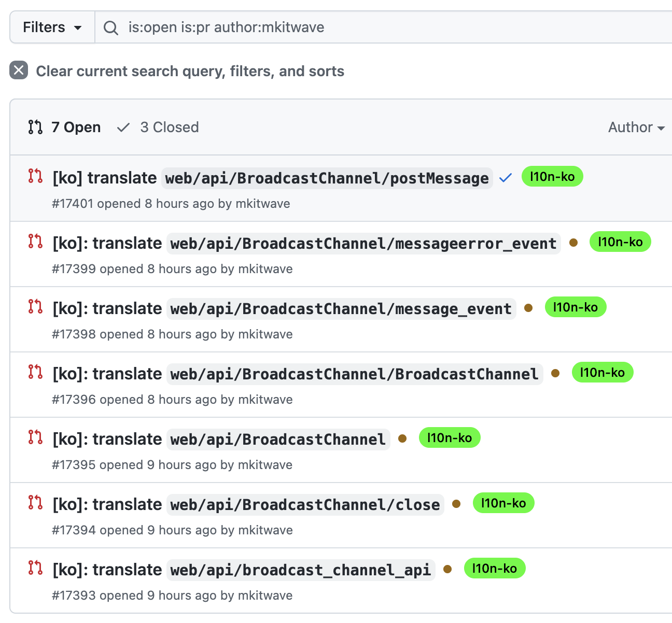Click pull request icon beside PR #17396
Screen dimensions: 672x623
[x=35, y=372]
